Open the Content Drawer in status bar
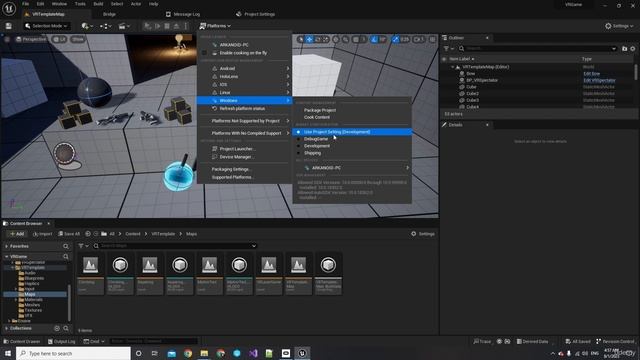 (22, 341)
